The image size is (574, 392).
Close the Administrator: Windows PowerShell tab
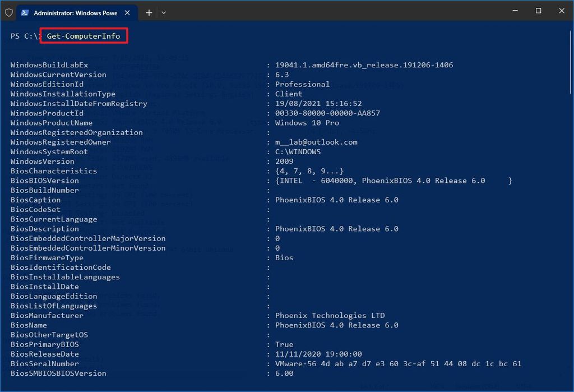click(x=126, y=11)
